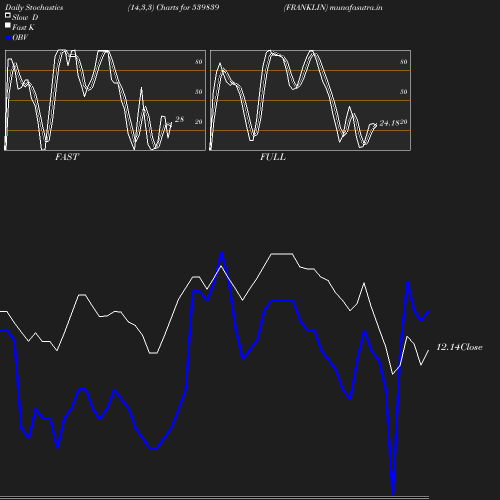Click the '50' axis label in FULL chart
The width and height of the screenshot is (500, 500).
point(404,92)
